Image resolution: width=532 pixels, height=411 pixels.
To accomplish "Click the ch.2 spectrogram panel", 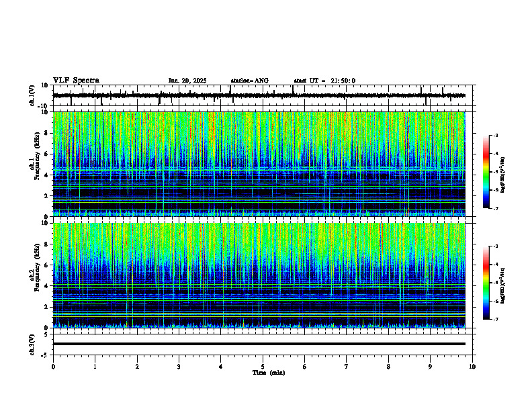I will 259,275.
